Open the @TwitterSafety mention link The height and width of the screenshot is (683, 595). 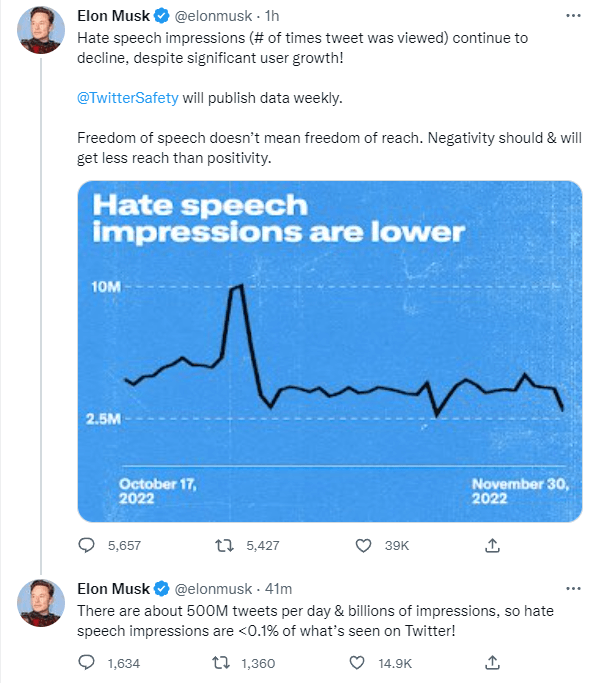tap(128, 98)
